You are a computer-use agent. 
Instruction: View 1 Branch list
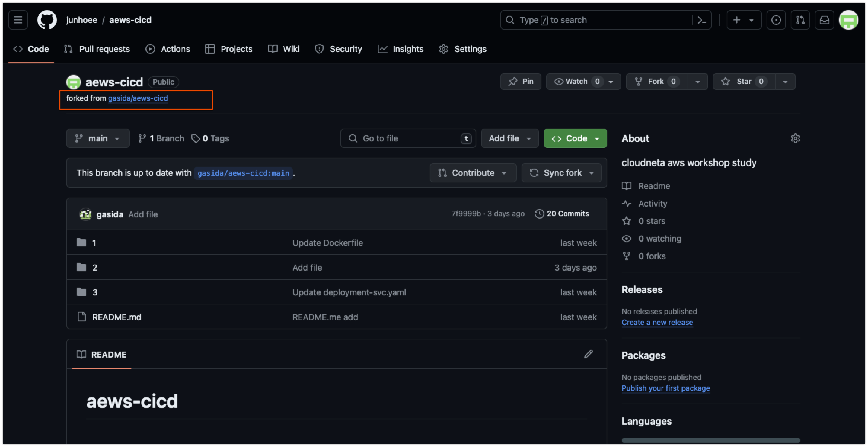[x=161, y=138]
